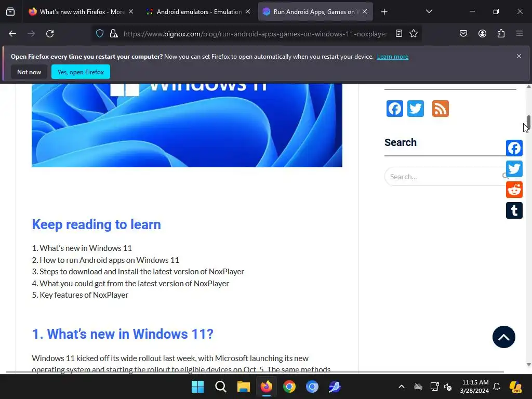Image resolution: width=532 pixels, height=399 pixels.
Task: Click "2. How to run Android apps on Windows 11"
Action: [105, 260]
